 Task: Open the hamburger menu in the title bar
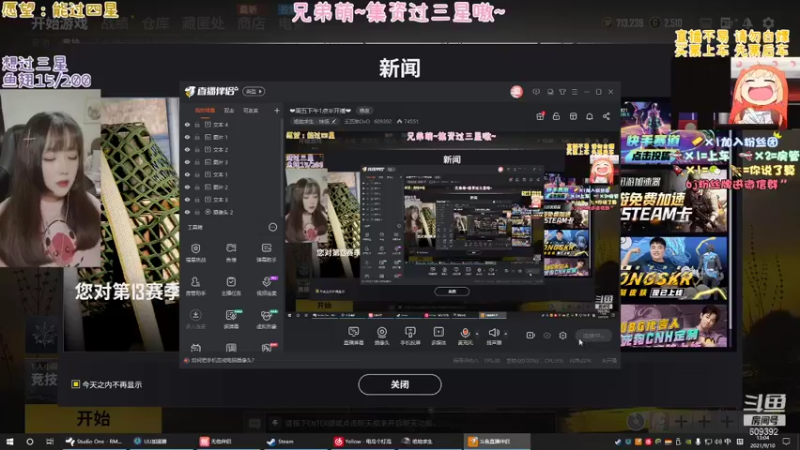[574, 92]
